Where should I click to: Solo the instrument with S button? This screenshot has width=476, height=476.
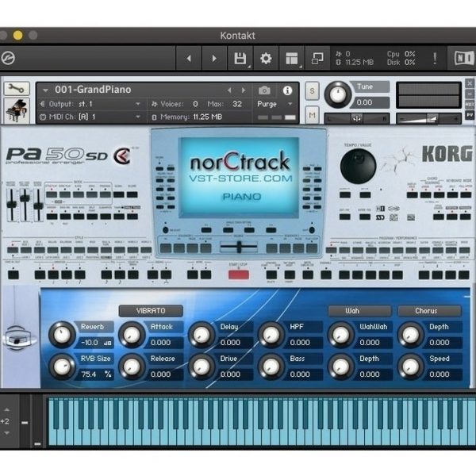[x=312, y=90]
